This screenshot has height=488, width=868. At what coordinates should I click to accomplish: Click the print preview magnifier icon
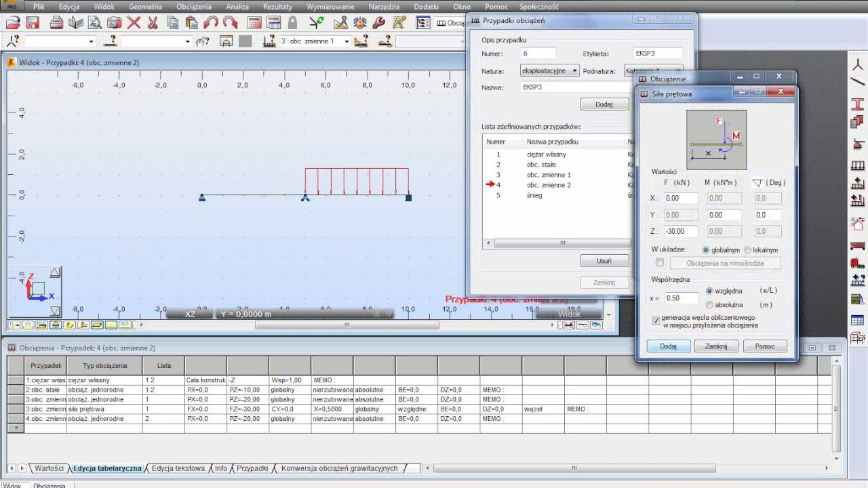95,22
